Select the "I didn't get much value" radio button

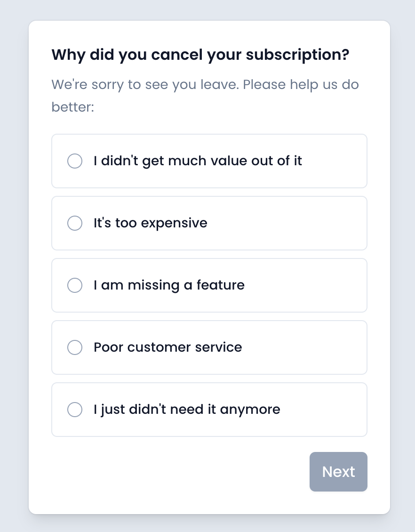(x=75, y=161)
